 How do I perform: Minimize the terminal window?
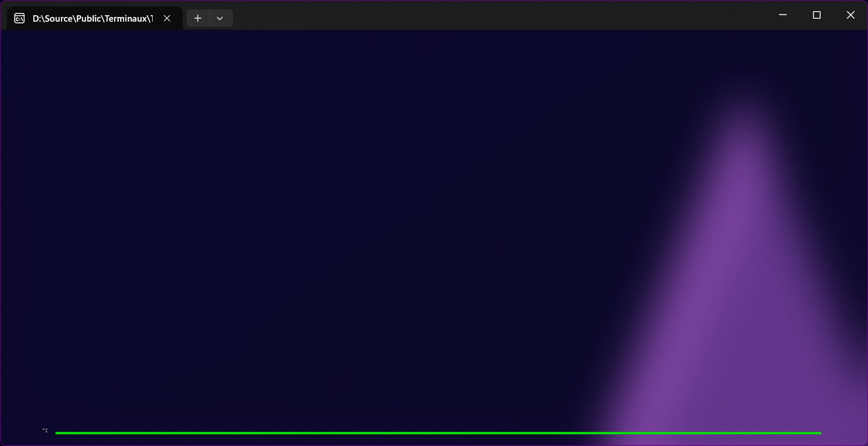pyautogui.click(x=783, y=15)
